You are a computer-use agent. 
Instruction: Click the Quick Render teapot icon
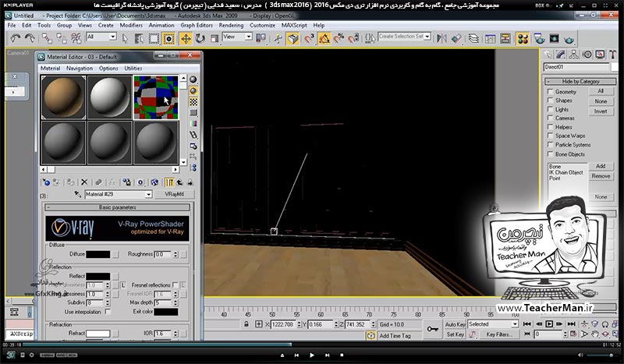click(x=569, y=39)
